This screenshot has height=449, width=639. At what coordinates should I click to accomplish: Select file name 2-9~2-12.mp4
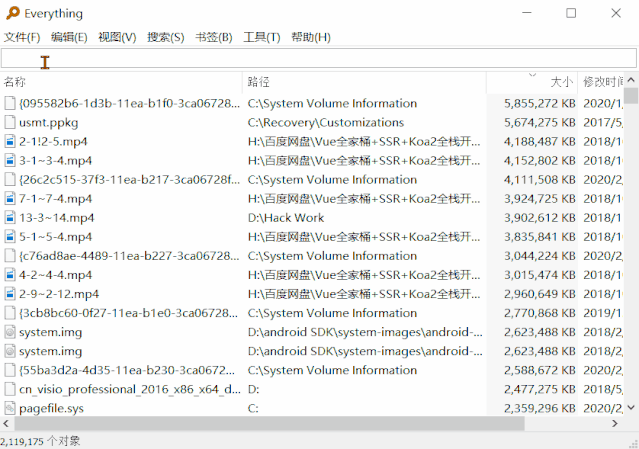59,294
